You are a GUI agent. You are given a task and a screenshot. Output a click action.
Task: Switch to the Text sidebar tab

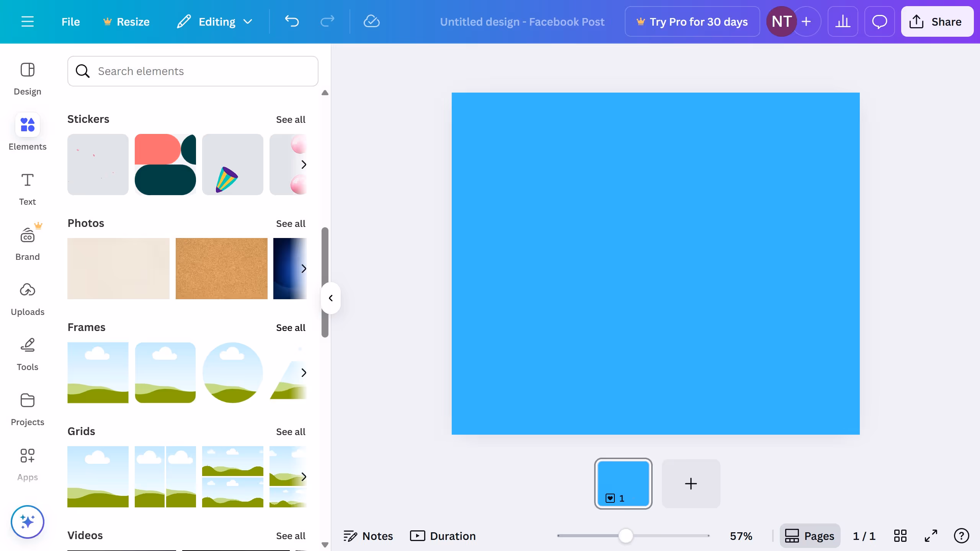click(x=27, y=189)
